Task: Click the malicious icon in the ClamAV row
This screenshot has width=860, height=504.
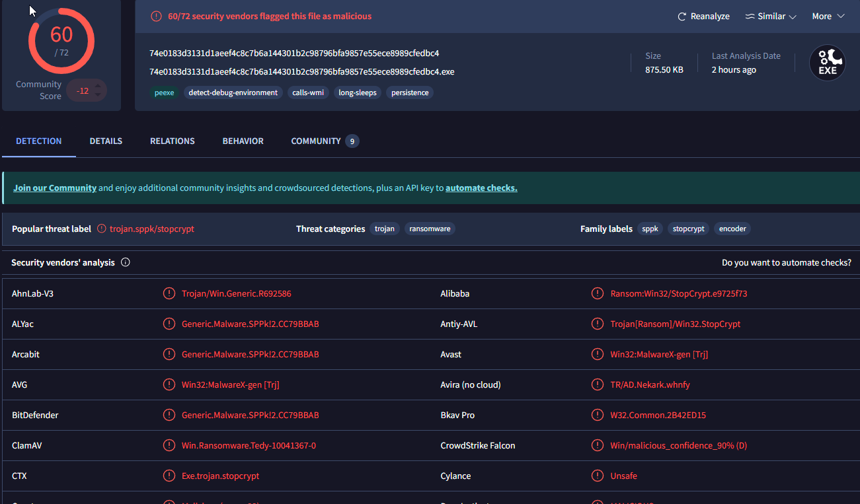Action: pyautogui.click(x=169, y=445)
